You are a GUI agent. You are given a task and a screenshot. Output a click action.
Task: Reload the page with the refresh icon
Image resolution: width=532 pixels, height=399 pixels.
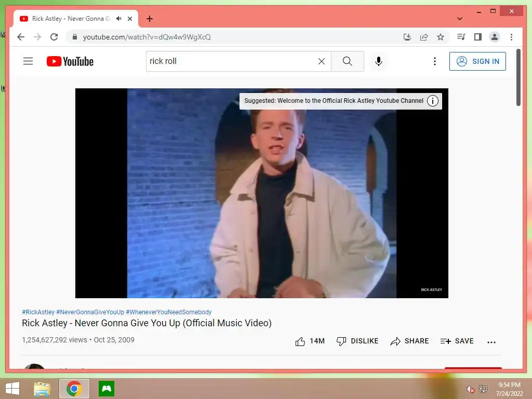coord(54,37)
